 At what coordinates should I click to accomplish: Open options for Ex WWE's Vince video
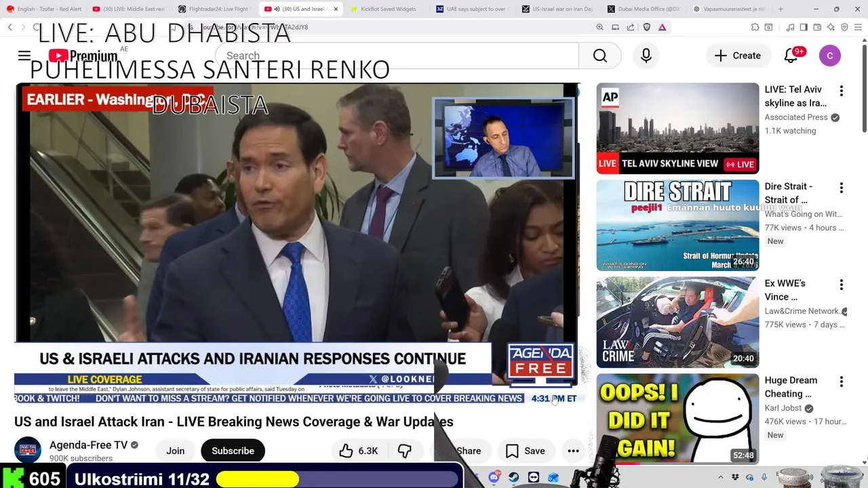(x=841, y=285)
